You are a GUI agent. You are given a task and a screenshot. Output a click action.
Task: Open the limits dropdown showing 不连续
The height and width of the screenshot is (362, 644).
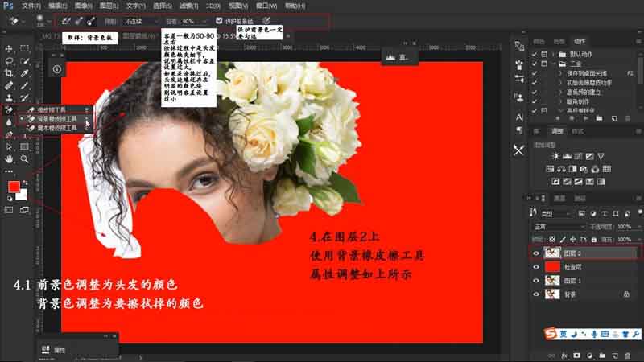pyautogui.click(x=142, y=20)
